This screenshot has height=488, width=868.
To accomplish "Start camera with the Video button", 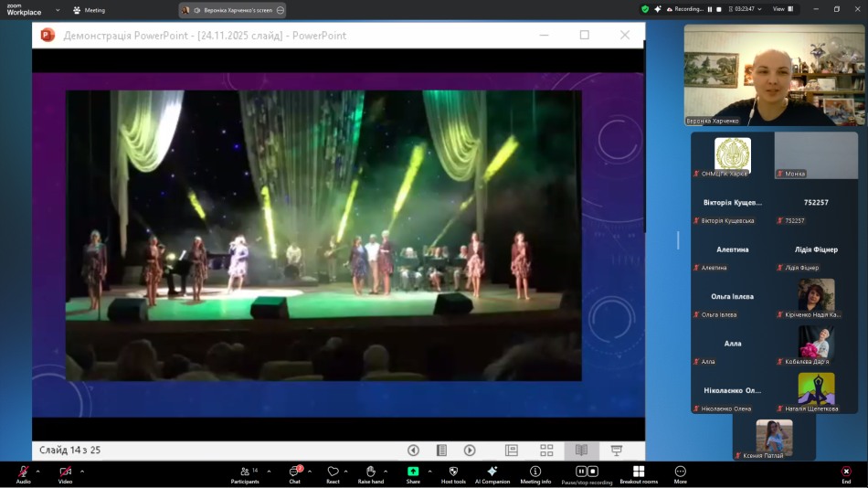I will coord(65,473).
